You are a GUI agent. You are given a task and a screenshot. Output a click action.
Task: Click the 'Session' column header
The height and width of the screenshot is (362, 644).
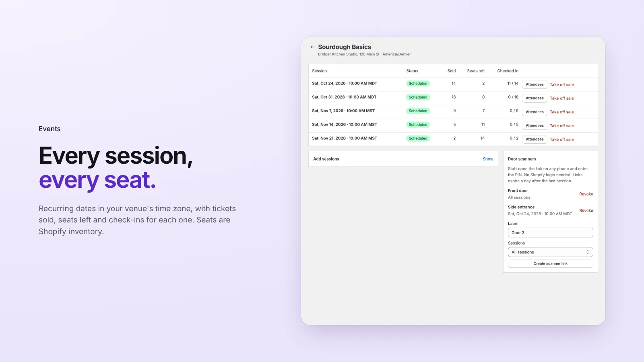tap(319, 71)
